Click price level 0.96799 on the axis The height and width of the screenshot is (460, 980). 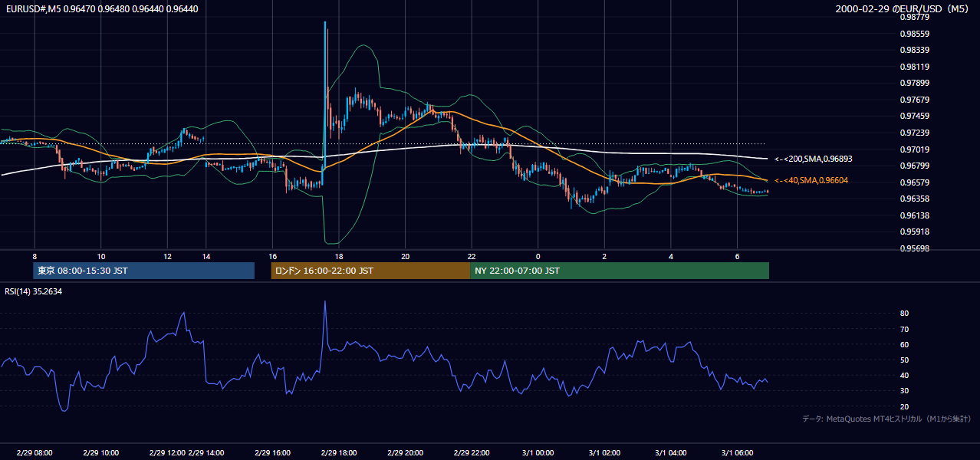pos(914,166)
